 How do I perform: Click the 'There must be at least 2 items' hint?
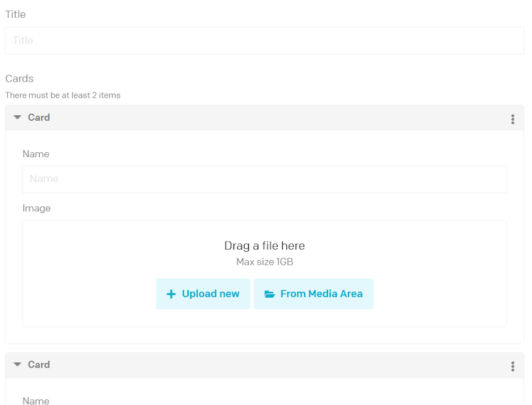63,95
